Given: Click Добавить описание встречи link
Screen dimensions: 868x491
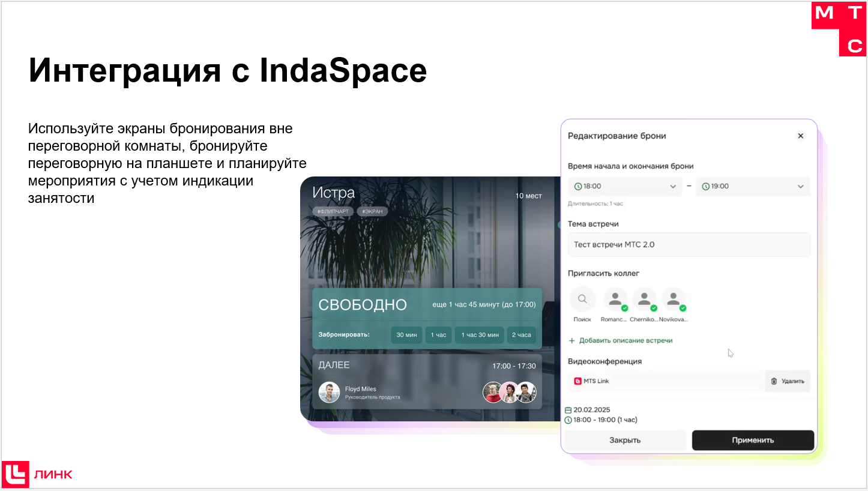Looking at the screenshot, I should pyautogui.click(x=625, y=340).
